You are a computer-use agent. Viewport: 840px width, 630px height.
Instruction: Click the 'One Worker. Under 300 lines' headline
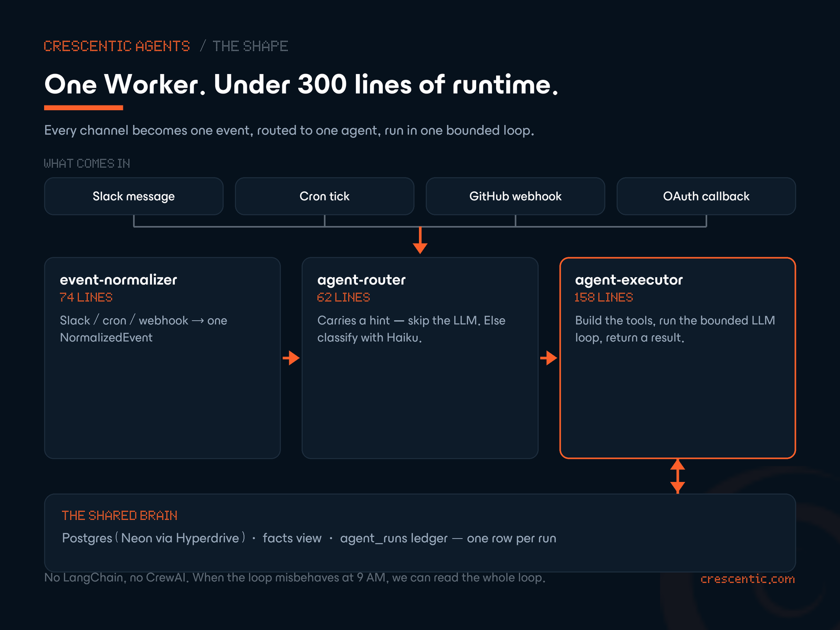coord(301,84)
